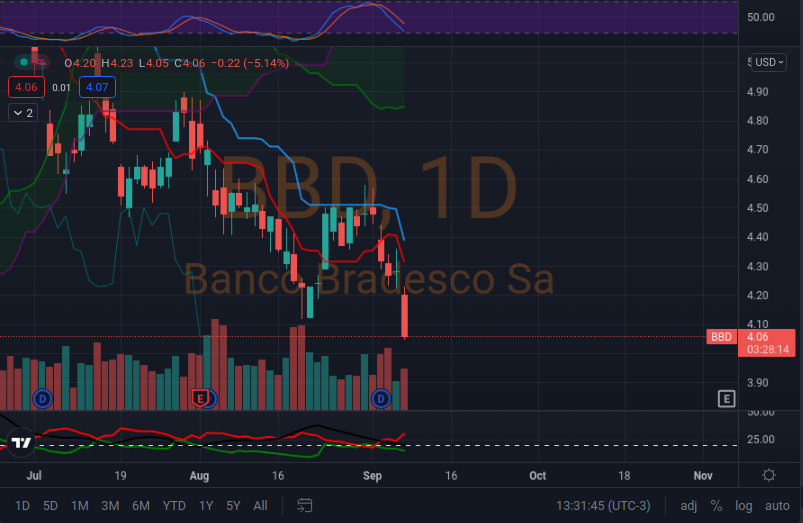
Task: Click the dividend marker near July
Action: point(42,398)
